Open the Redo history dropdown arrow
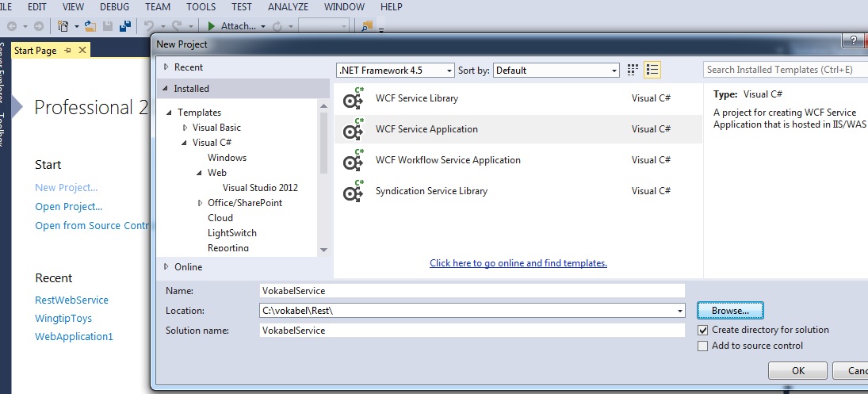 click(190, 26)
